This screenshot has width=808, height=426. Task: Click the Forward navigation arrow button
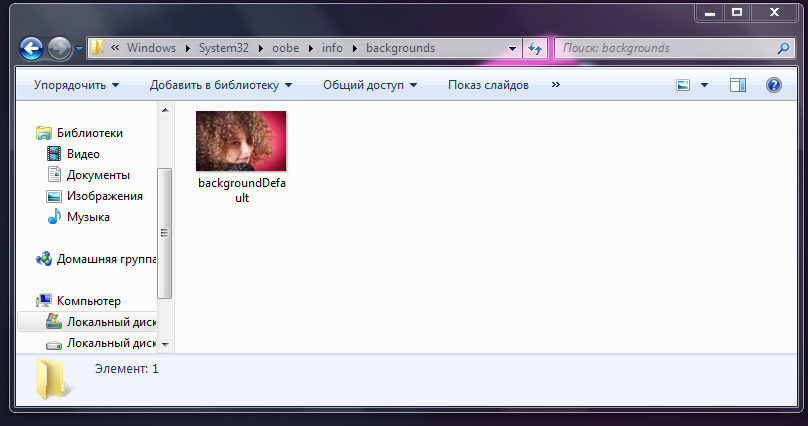tap(59, 49)
